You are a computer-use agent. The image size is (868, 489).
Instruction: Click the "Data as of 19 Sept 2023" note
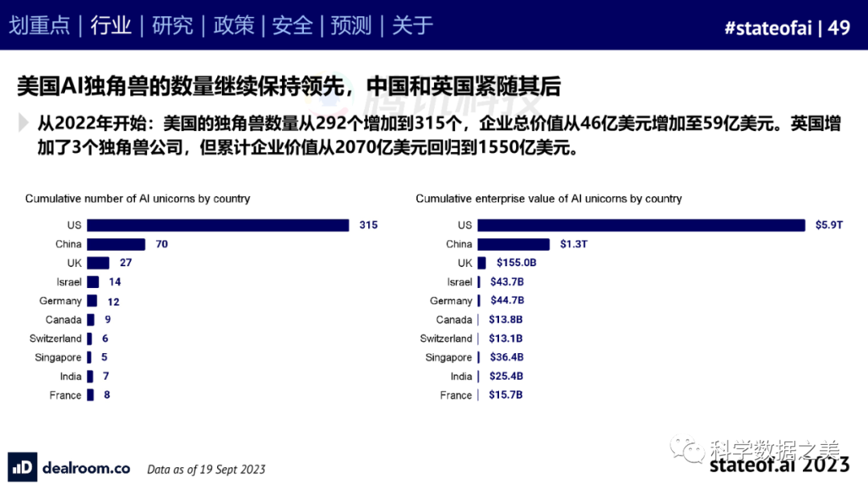pos(206,469)
